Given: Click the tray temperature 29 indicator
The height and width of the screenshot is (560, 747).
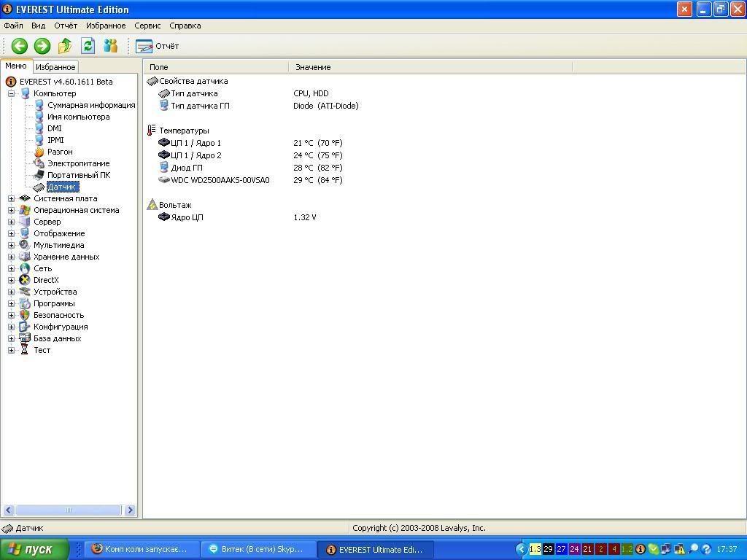Looking at the screenshot, I should 549,550.
